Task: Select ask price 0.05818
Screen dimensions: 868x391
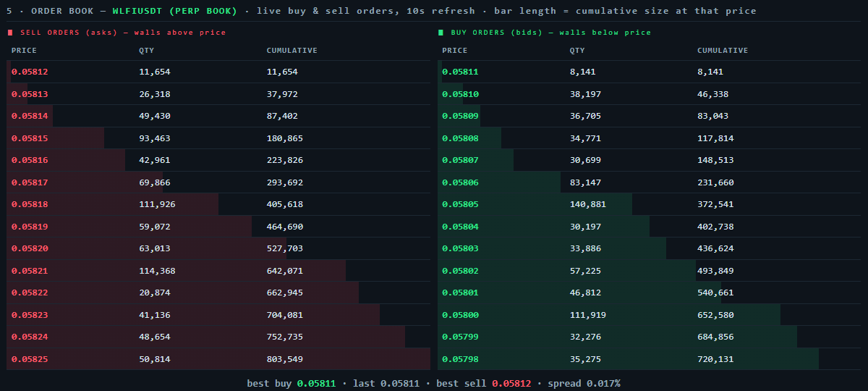Action: coord(30,204)
